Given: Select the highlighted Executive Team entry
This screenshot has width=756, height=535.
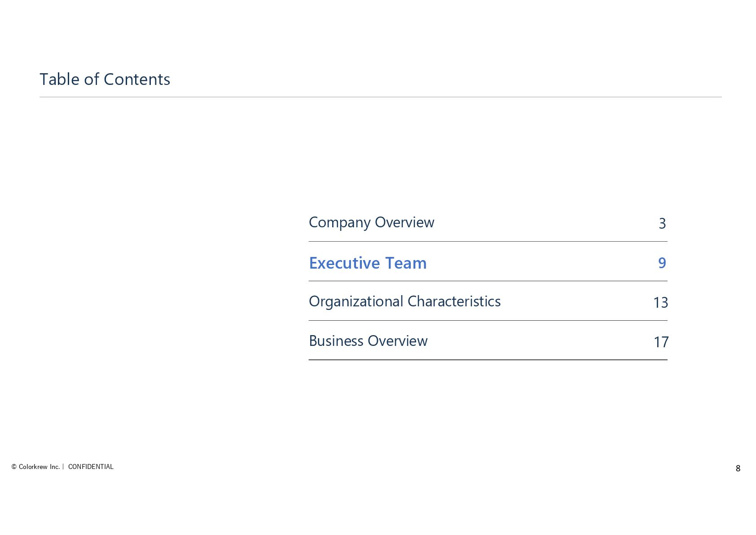Looking at the screenshot, I should pyautogui.click(x=368, y=263).
